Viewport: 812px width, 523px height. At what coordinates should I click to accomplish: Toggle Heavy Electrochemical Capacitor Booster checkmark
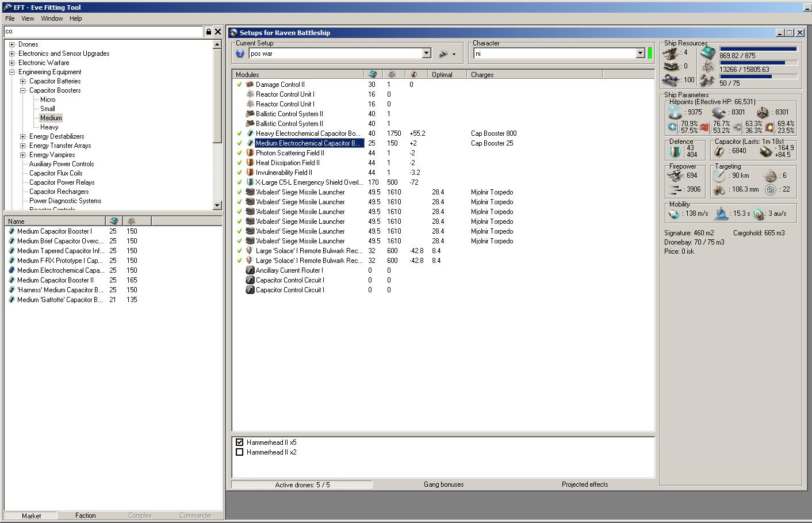239,133
